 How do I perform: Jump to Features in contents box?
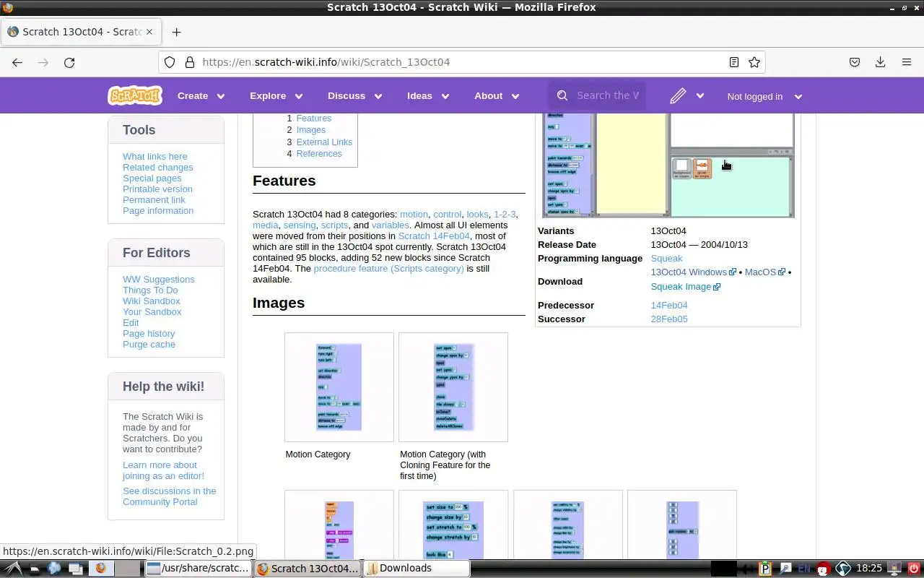[313, 118]
